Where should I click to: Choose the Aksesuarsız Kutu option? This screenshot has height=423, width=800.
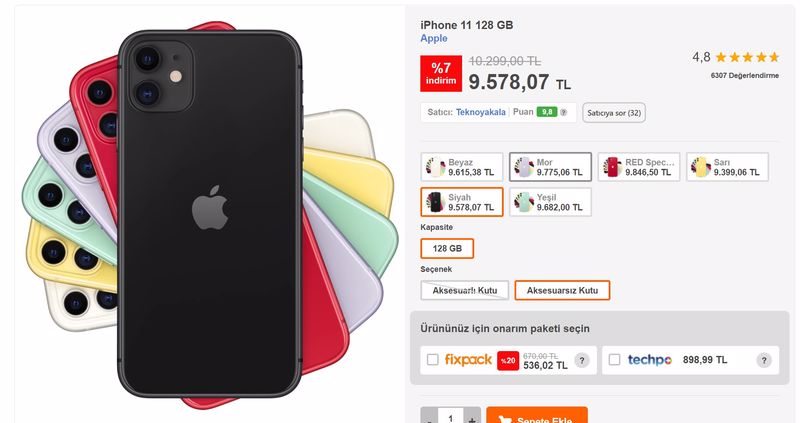[562, 290]
